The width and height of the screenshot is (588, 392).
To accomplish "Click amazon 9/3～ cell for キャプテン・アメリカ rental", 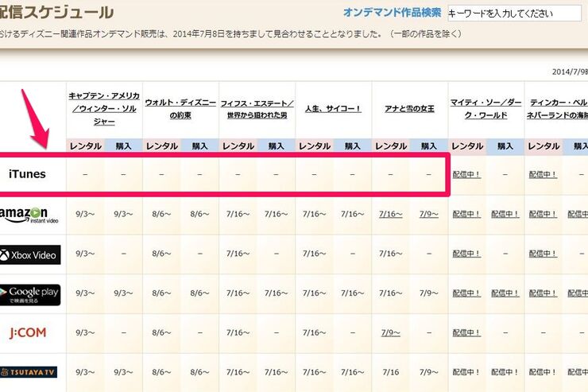I will tap(85, 214).
